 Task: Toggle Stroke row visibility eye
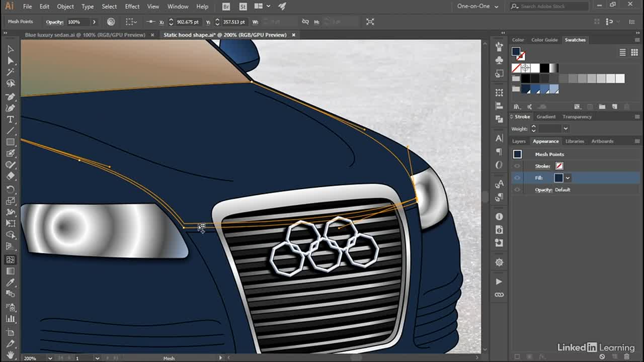(517, 166)
